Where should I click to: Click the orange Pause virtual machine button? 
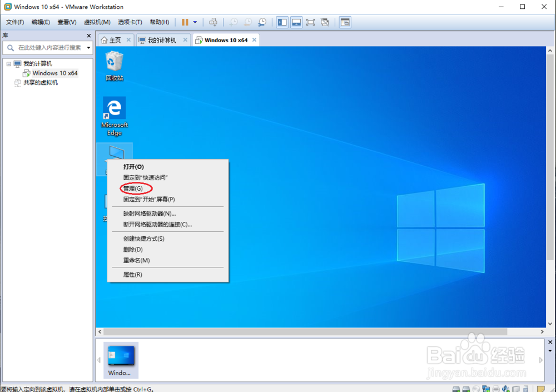tap(185, 22)
